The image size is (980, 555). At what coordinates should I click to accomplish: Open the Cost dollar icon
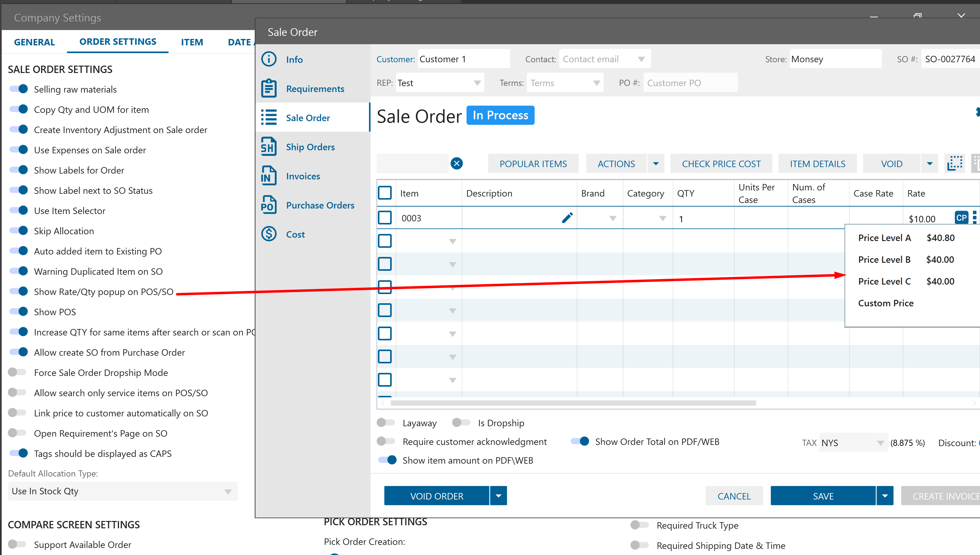tap(269, 234)
